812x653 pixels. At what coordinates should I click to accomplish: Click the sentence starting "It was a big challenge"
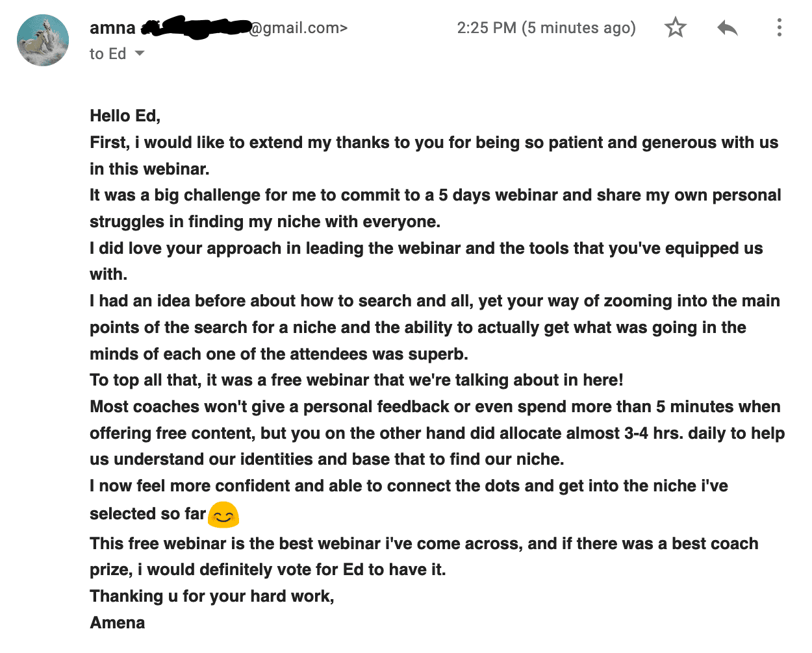pyautogui.click(x=435, y=195)
